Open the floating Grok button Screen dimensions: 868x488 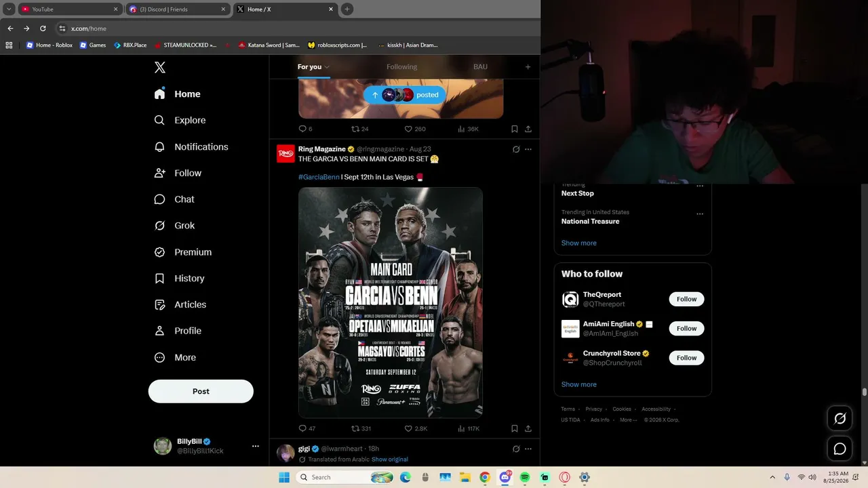[840, 419]
